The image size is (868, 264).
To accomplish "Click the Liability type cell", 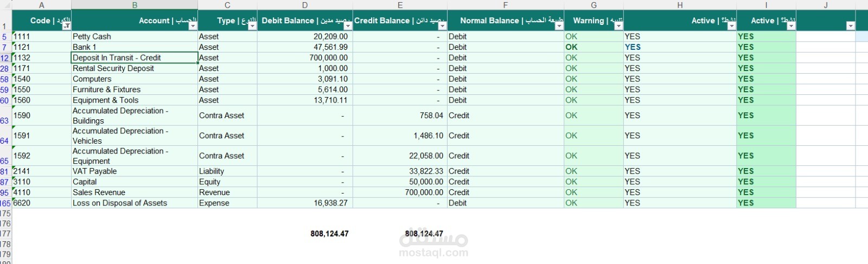I will click(x=227, y=171).
